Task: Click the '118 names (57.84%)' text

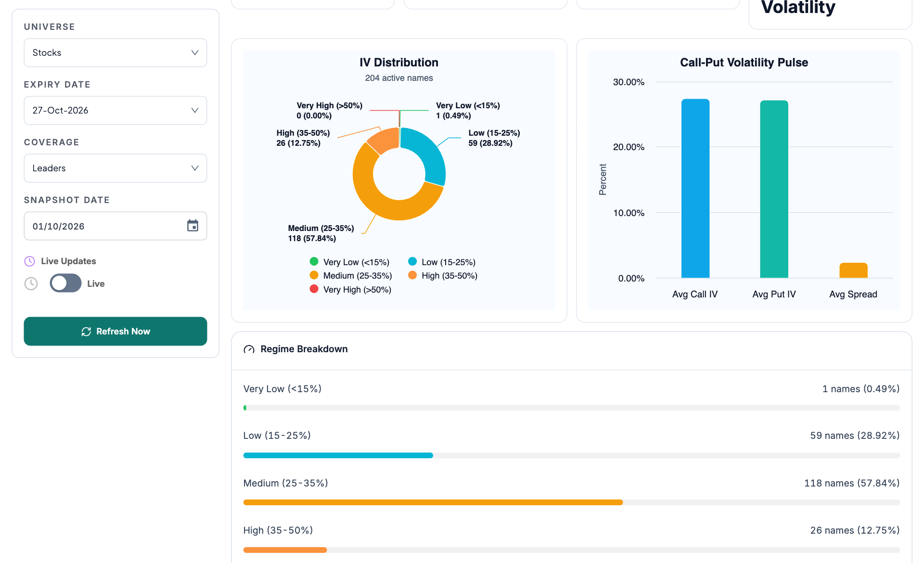Action: (x=852, y=483)
